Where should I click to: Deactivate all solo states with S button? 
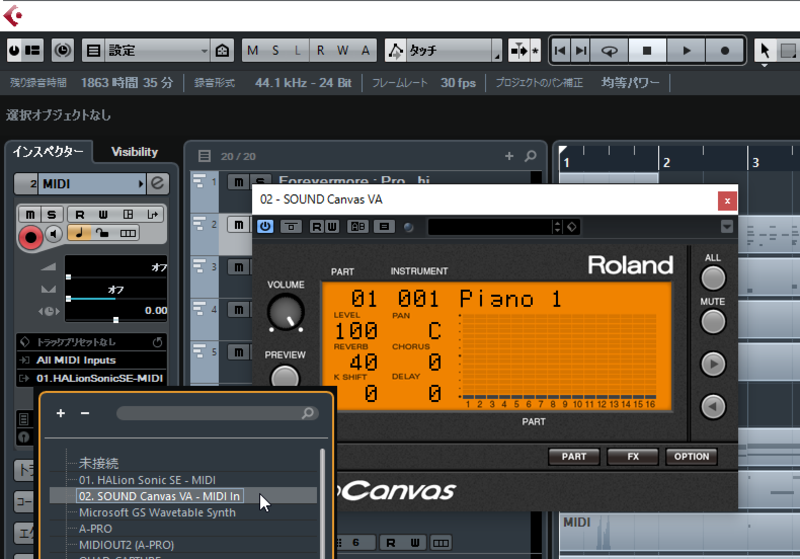point(276,50)
